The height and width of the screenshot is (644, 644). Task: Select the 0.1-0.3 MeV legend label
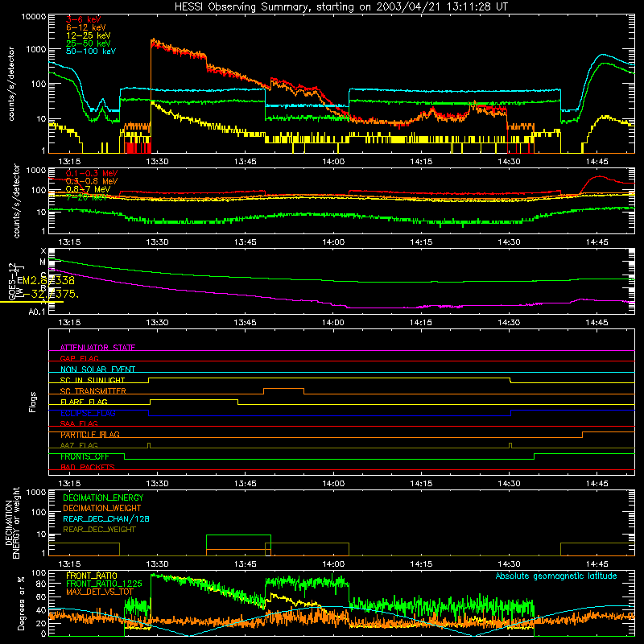[92, 173]
